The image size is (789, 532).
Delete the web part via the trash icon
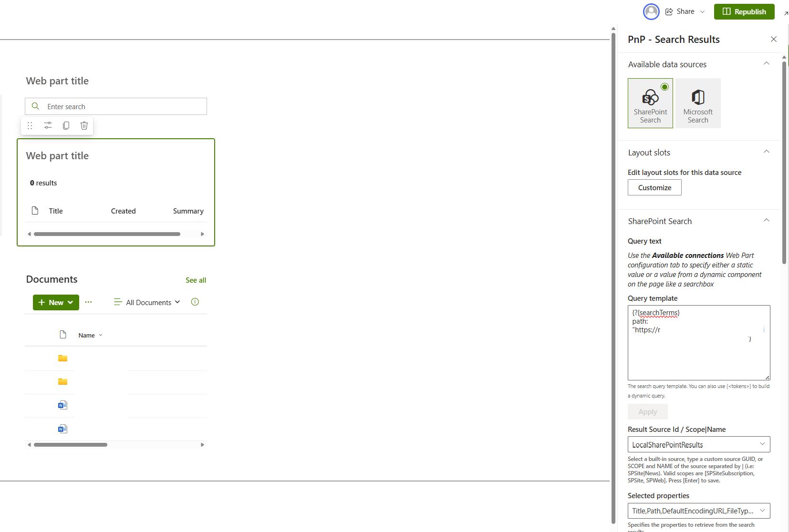pos(84,125)
